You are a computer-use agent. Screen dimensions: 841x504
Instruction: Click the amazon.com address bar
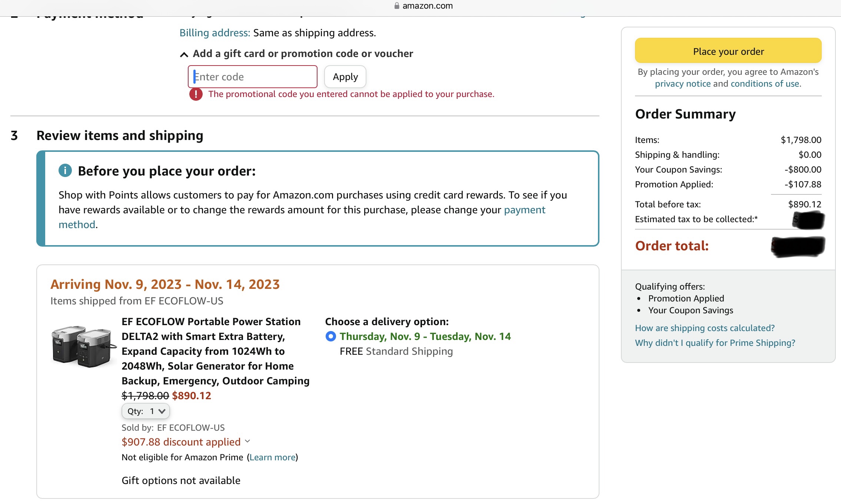(423, 6)
